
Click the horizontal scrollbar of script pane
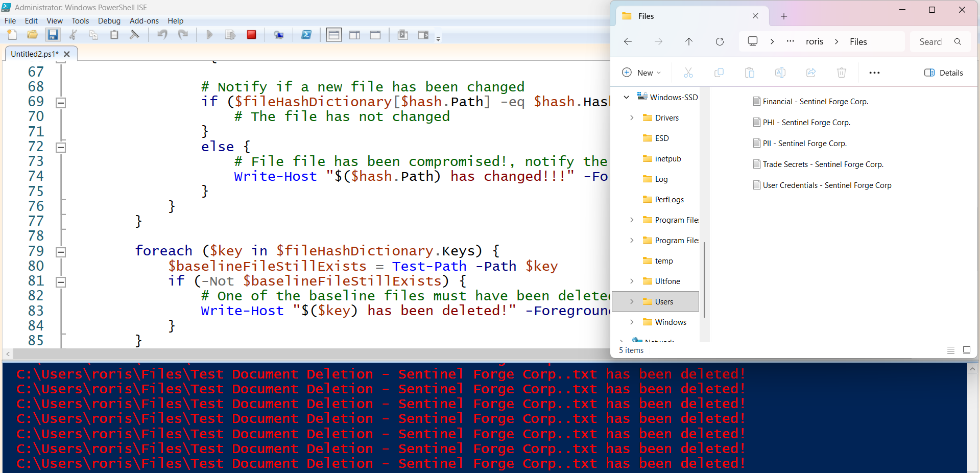[x=306, y=353]
